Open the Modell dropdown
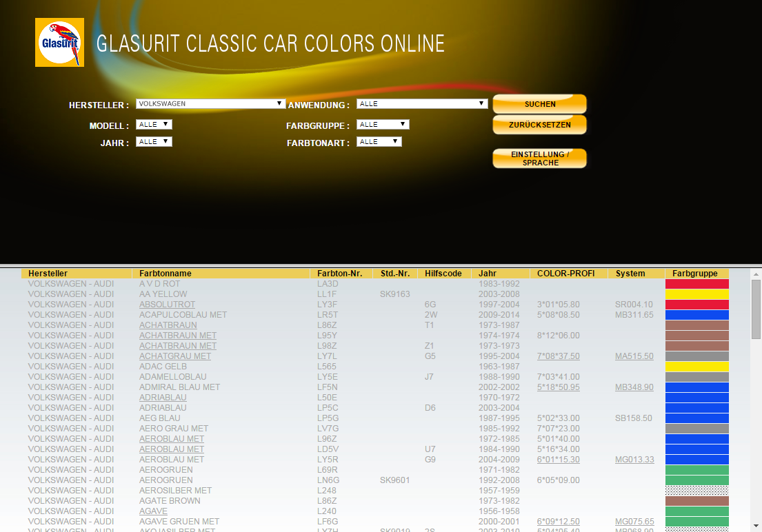Image resolution: width=762 pixels, height=532 pixels. point(154,124)
